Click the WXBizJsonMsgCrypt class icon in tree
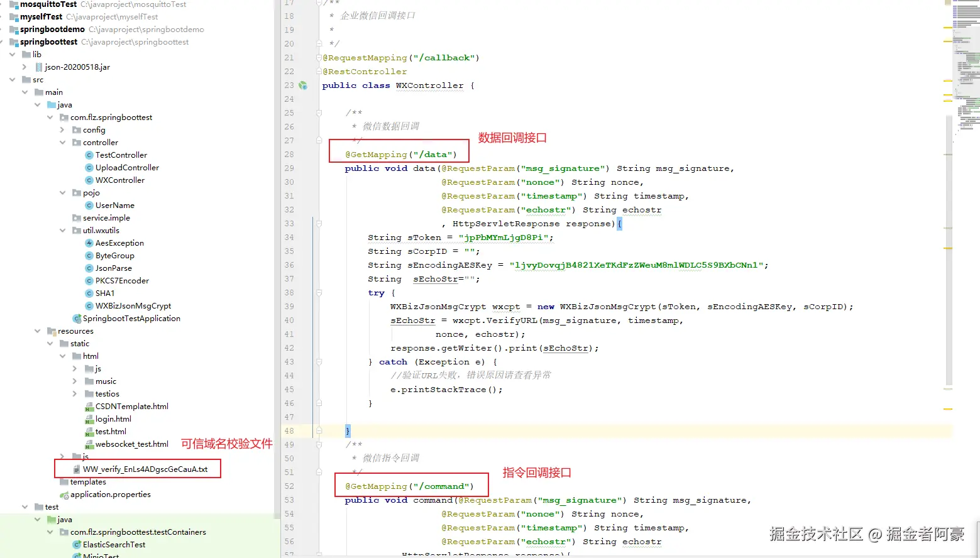This screenshot has height=558, width=980. click(x=89, y=306)
